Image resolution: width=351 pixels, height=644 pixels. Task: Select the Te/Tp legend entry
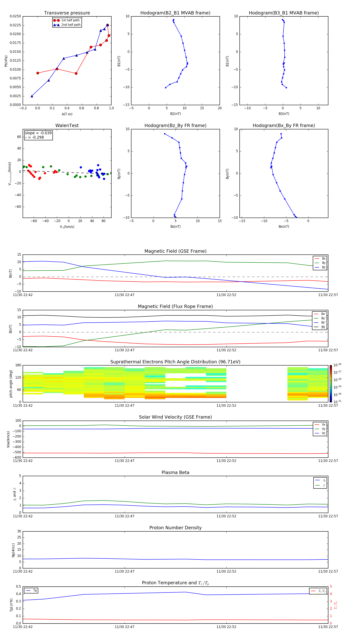click(x=318, y=591)
